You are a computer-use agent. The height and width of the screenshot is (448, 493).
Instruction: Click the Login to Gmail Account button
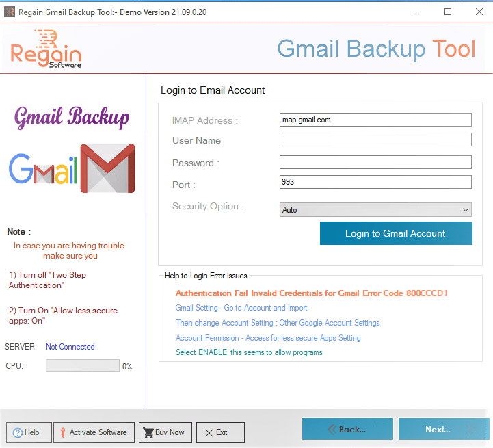pos(396,233)
